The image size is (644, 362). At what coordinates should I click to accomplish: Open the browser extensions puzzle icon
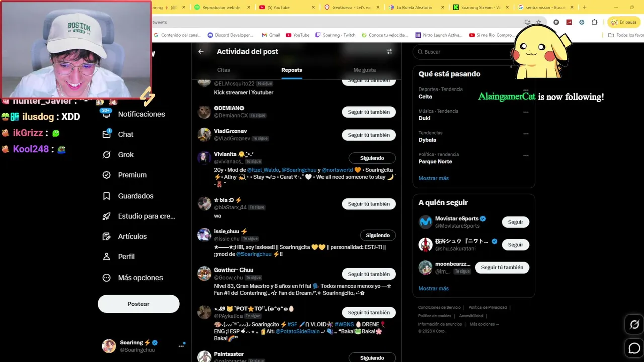[x=594, y=22]
